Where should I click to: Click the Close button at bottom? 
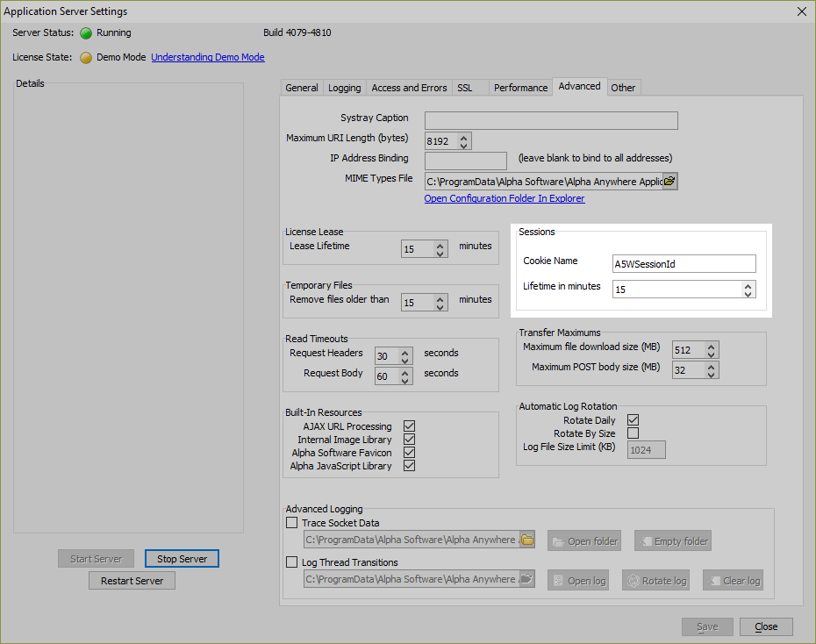(766, 626)
